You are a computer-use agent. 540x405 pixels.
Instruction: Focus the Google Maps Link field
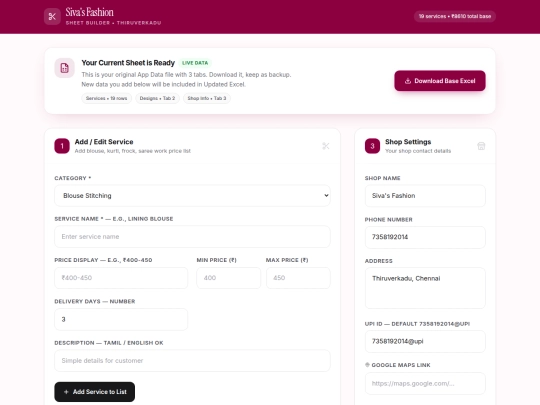[425, 383]
